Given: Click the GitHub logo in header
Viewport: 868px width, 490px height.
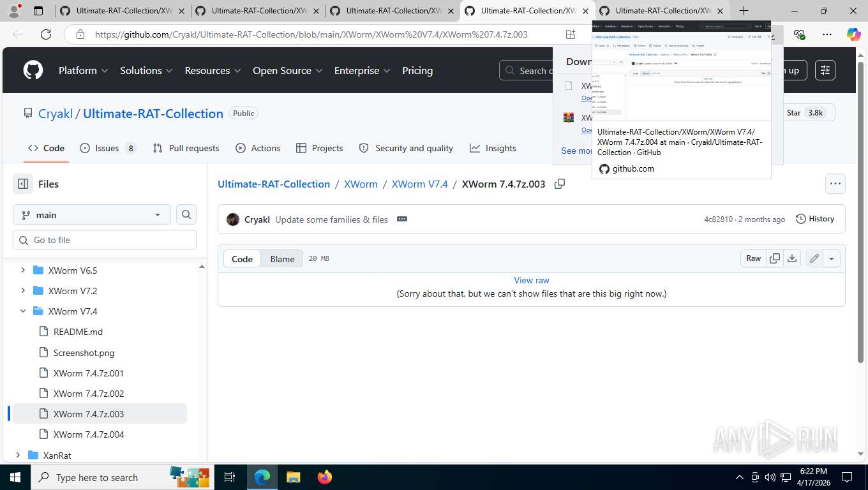Looking at the screenshot, I should [33, 70].
